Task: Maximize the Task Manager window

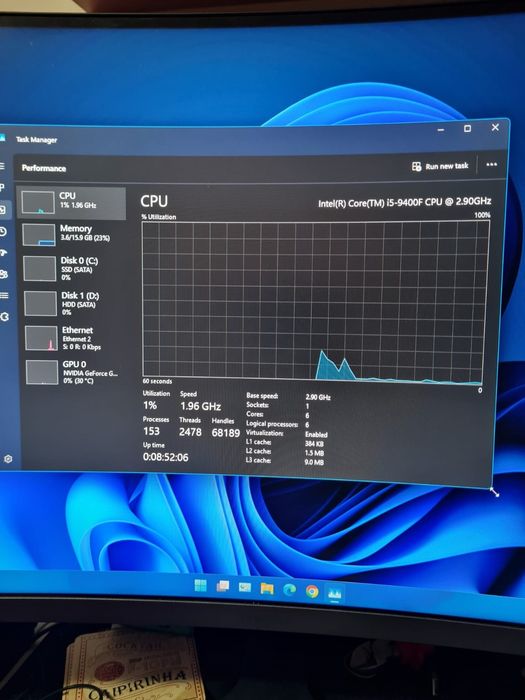Action: [x=467, y=129]
